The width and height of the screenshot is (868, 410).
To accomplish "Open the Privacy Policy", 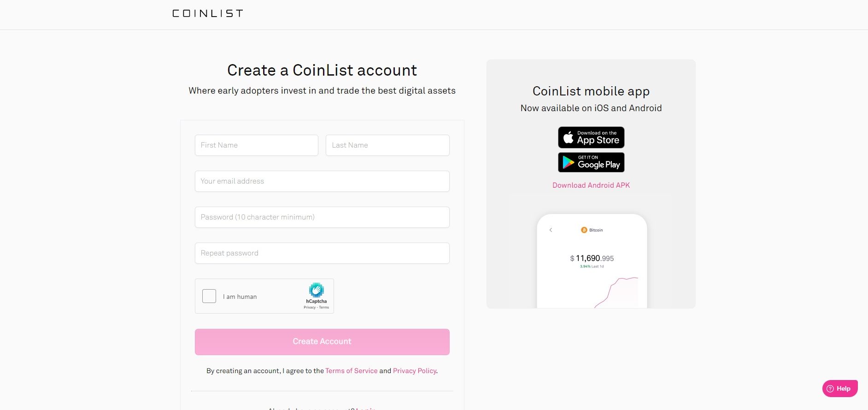I will tap(414, 370).
